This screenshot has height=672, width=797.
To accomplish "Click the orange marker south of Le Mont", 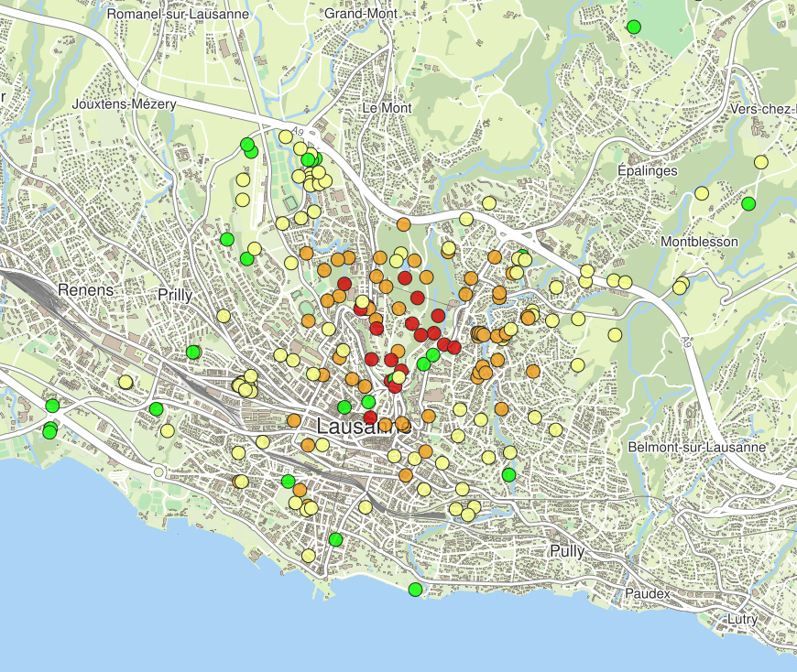I will click(x=403, y=224).
